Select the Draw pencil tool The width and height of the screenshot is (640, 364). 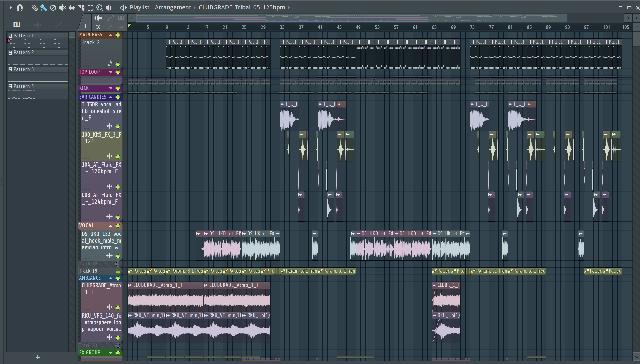34,8
